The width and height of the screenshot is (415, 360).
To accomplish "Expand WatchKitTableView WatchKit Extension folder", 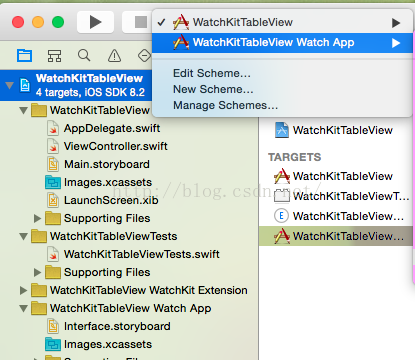I will (x=23, y=290).
